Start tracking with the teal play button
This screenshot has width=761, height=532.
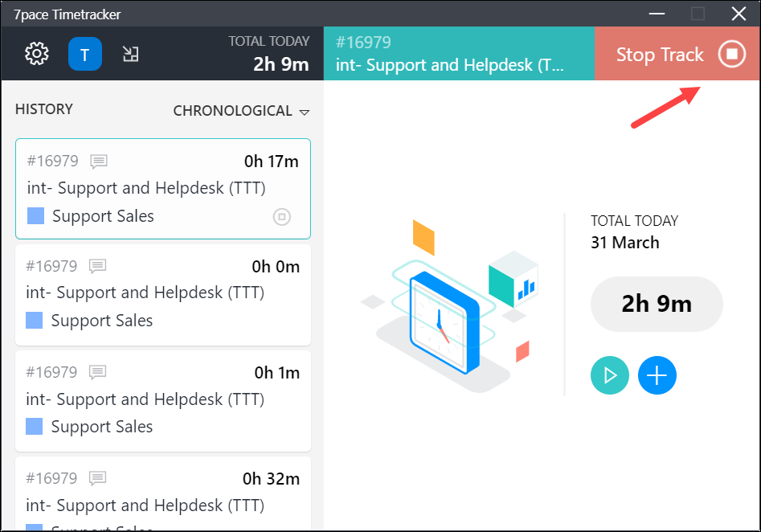[610, 375]
